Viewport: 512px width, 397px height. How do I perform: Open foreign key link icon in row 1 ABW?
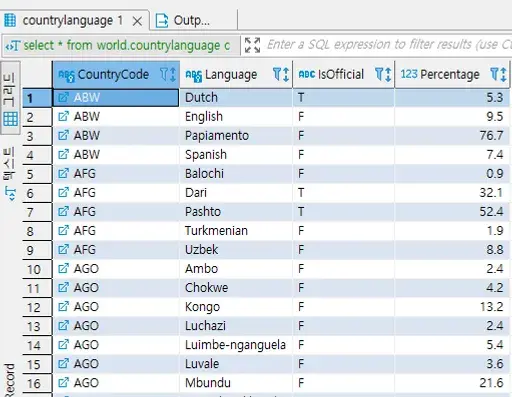coord(63,97)
